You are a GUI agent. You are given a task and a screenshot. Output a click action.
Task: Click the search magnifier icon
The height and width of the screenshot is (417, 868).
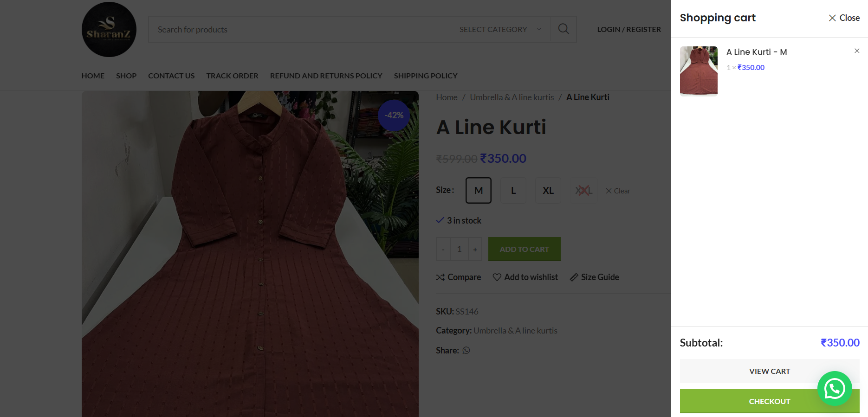(563, 29)
